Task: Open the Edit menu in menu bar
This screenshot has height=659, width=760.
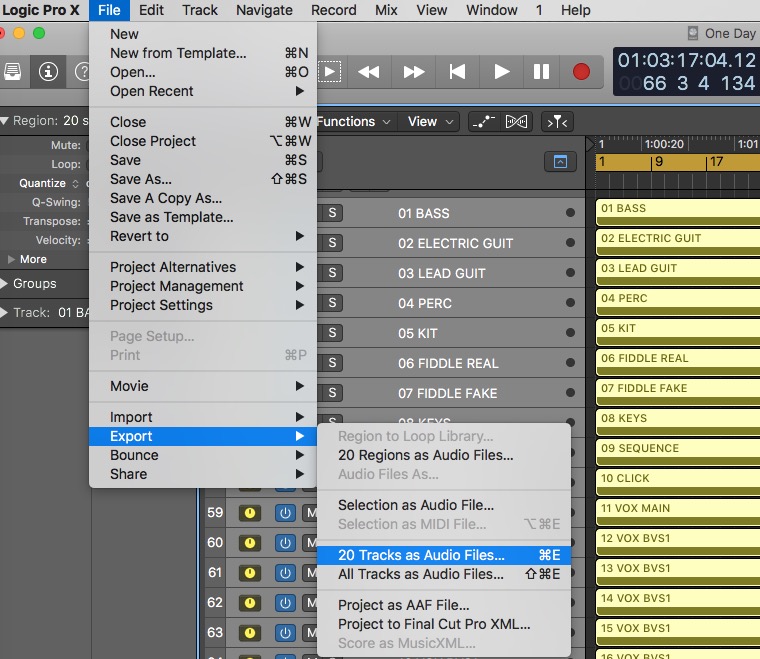Action: [151, 10]
